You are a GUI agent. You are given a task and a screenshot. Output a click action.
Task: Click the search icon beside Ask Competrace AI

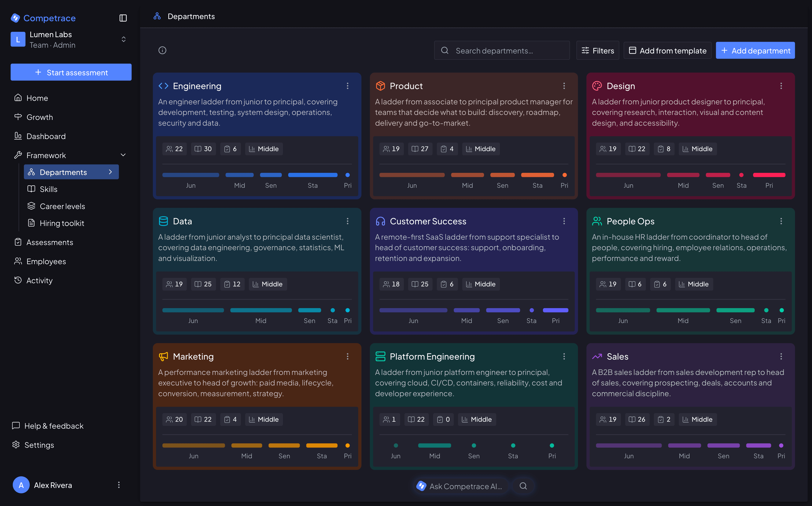pyautogui.click(x=523, y=486)
